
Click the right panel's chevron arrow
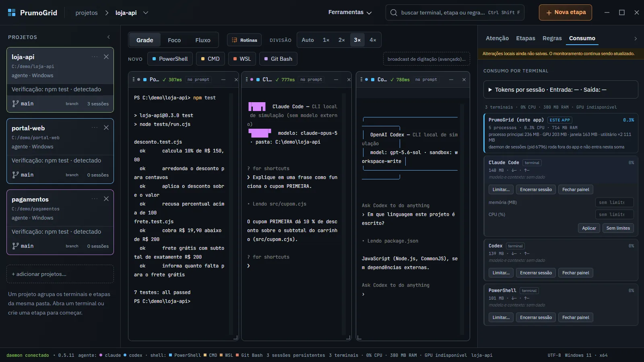pyautogui.click(x=636, y=39)
